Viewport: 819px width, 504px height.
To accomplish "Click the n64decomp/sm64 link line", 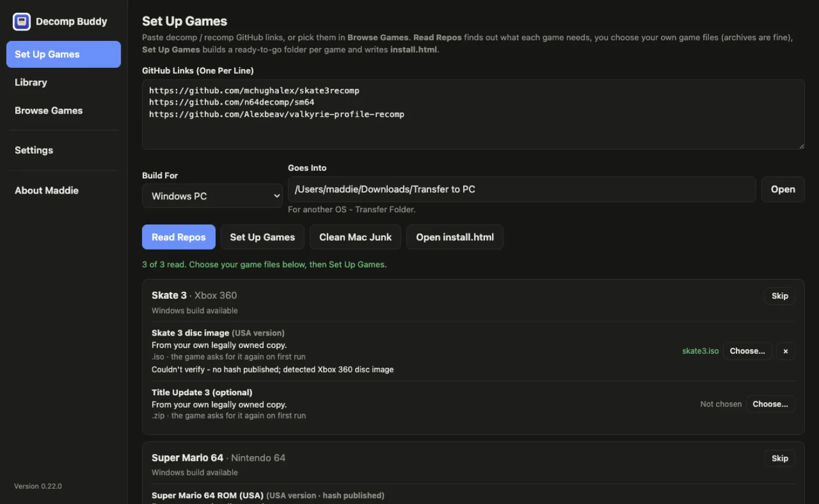I will [x=232, y=102].
